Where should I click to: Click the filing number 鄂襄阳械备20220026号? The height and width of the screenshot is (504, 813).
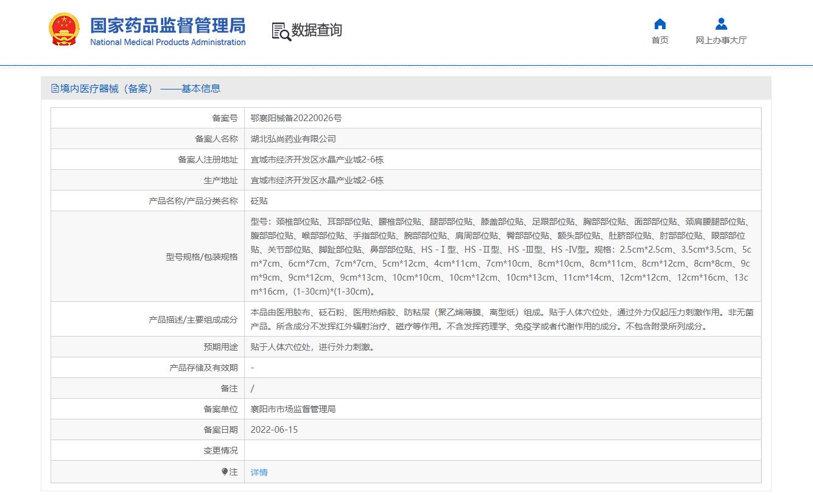pyautogui.click(x=296, y=118)
